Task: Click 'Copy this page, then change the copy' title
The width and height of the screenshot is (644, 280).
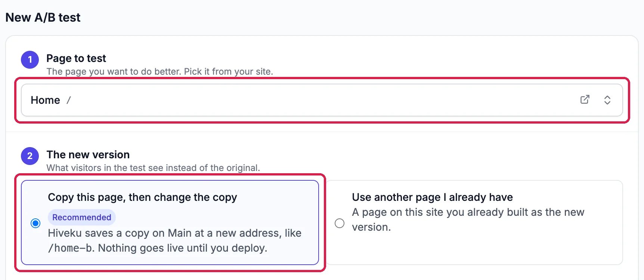Action: (142, 197)
